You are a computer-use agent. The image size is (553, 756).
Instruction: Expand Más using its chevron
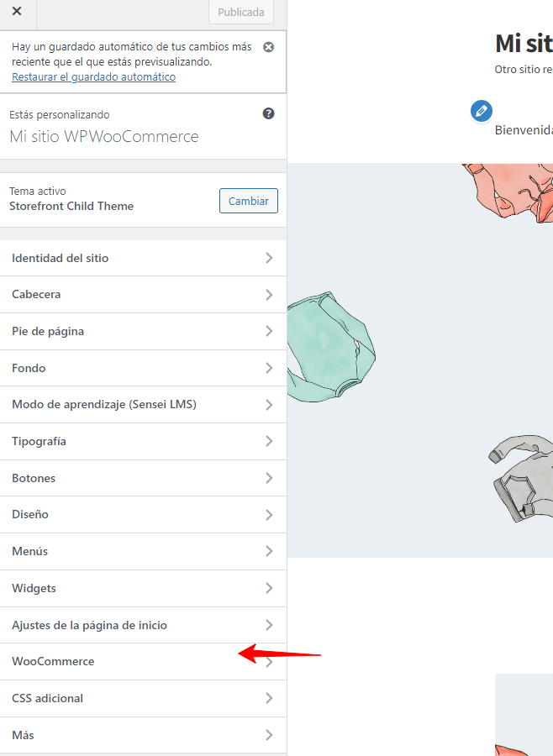click(269, 735)
